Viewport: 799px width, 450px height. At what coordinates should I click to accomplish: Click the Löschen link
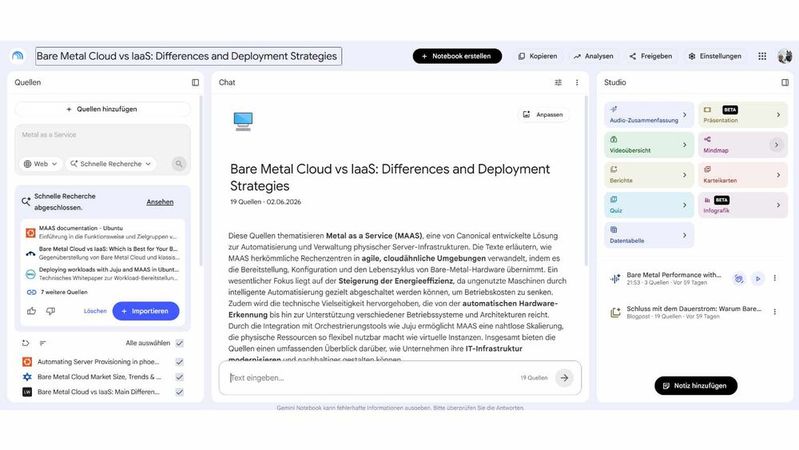click(x=95, y=311)
